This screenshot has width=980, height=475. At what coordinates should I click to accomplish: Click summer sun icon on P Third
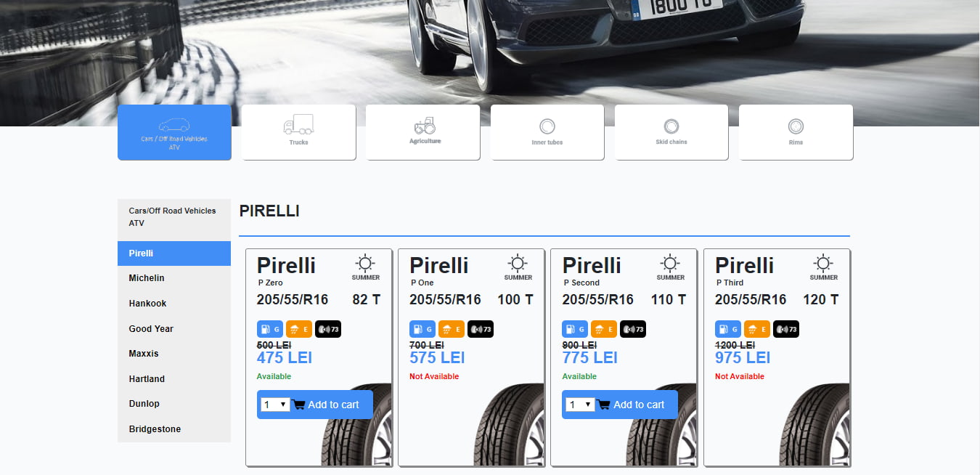[x=823, y=264]
